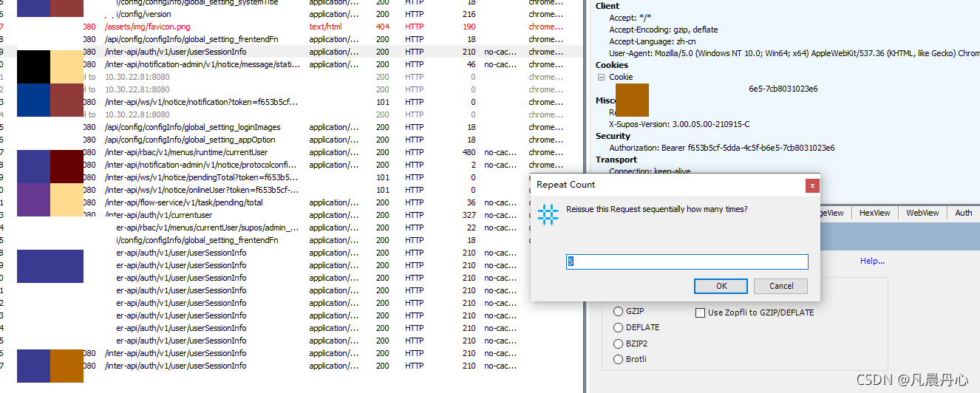Select the /config/version session row
The height and width of the screenshot is (393, 980).
pyautogui.click(x=292, y=14)
